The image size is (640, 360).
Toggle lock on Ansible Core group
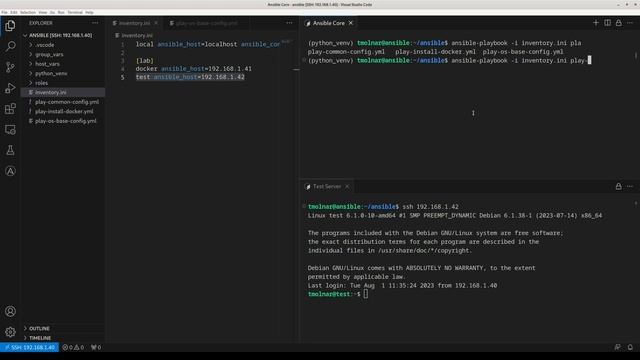point(619,23)
